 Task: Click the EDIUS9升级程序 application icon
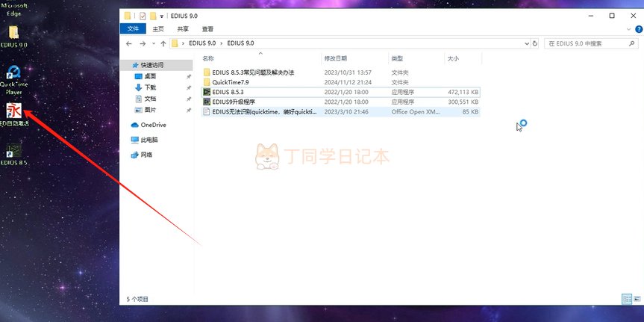tap(207, 102)
